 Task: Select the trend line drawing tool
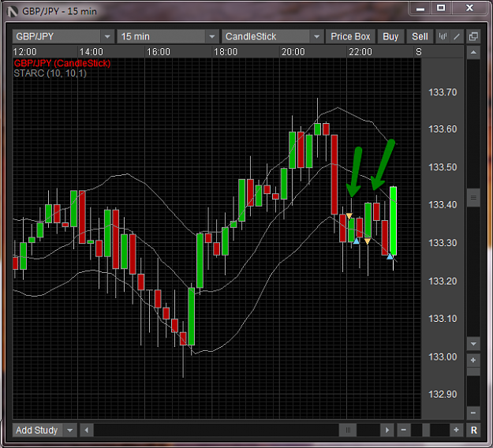tap(457, 36)
